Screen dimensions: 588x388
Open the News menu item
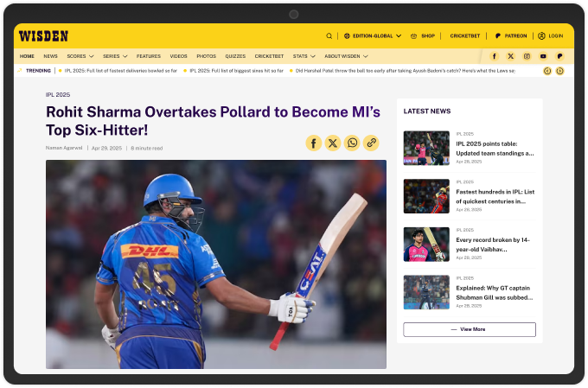tap(51, 56)
